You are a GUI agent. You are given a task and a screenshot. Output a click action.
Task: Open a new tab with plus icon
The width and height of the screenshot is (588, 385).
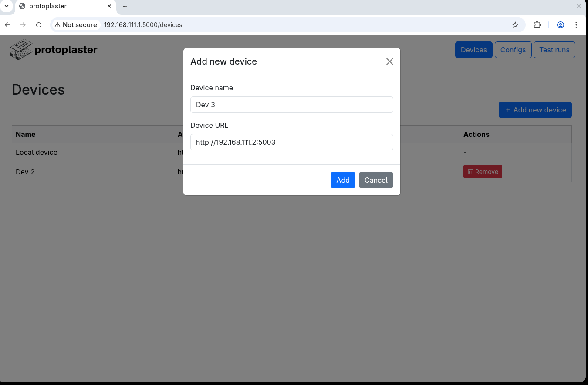125,6
